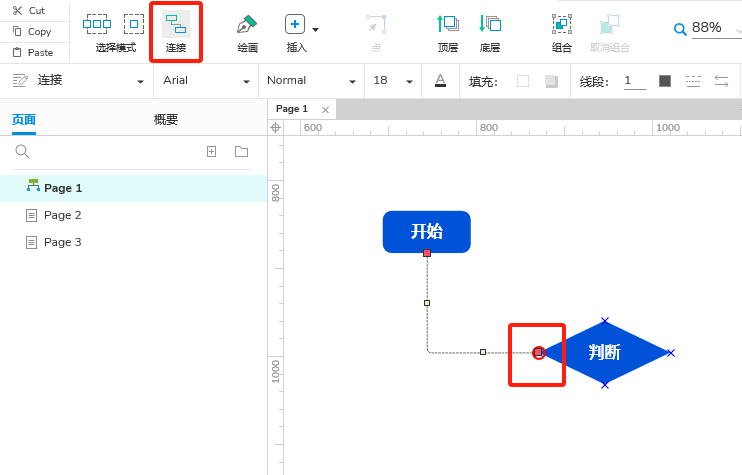Select Page 1 in the pages list

(x=133, y=188)
